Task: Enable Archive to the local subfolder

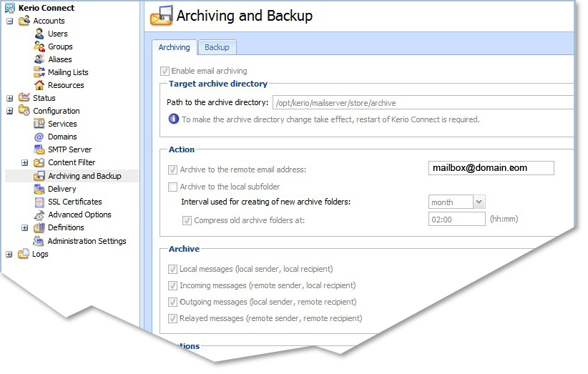Action: pos(172,187)
